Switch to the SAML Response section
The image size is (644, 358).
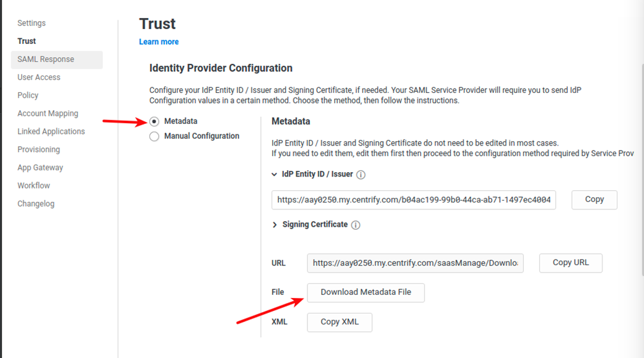click(x=46, y=59)
